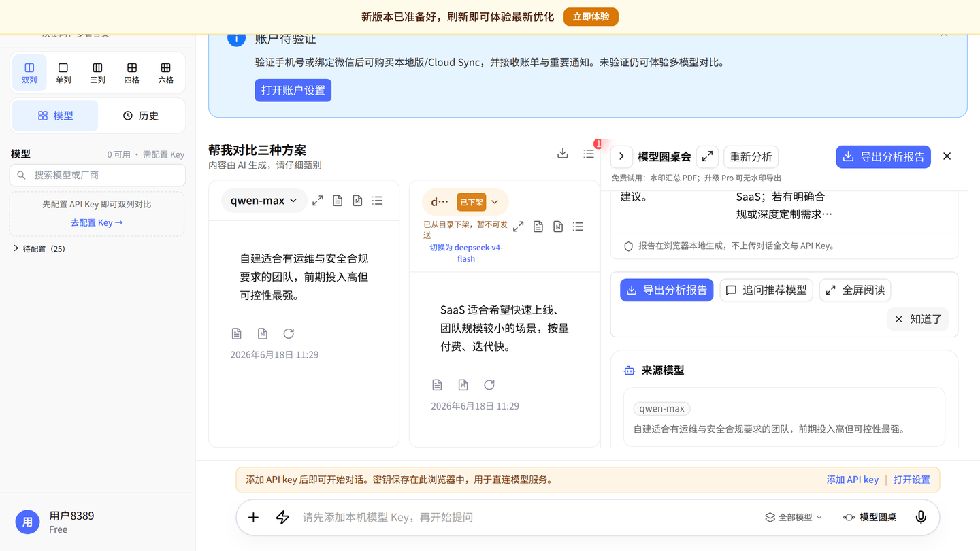
Task: Click the qwen-max source model tag
Action: 661,409
